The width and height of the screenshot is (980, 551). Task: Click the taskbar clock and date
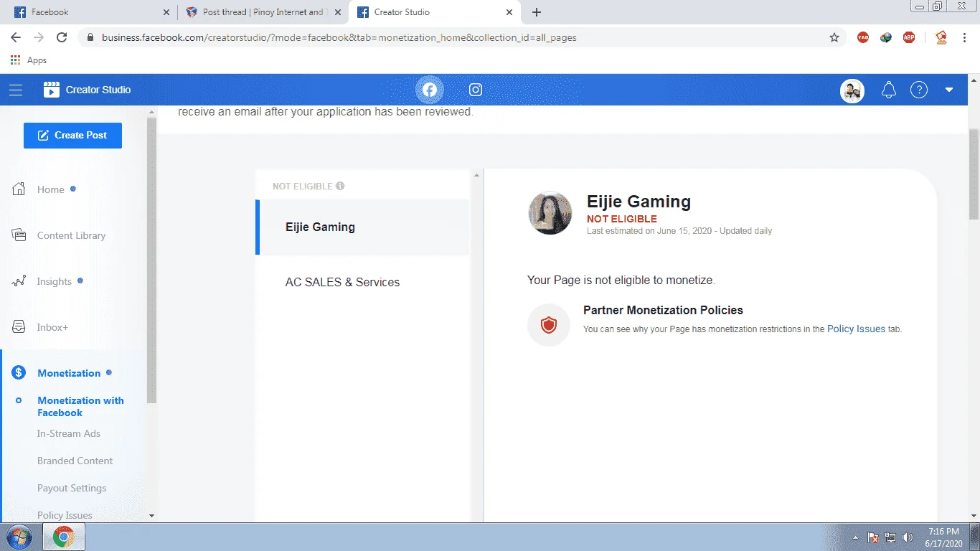click(x=943, y=537)
